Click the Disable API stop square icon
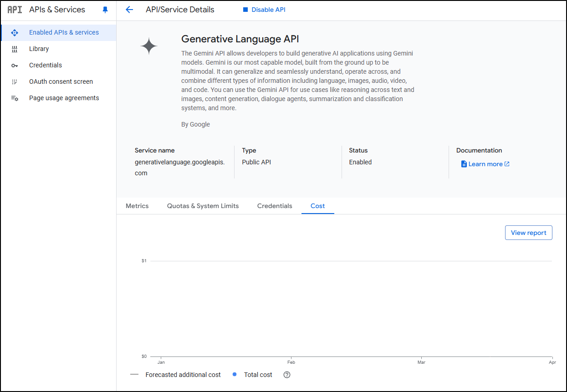567x392 pixels. pos(245,10)
